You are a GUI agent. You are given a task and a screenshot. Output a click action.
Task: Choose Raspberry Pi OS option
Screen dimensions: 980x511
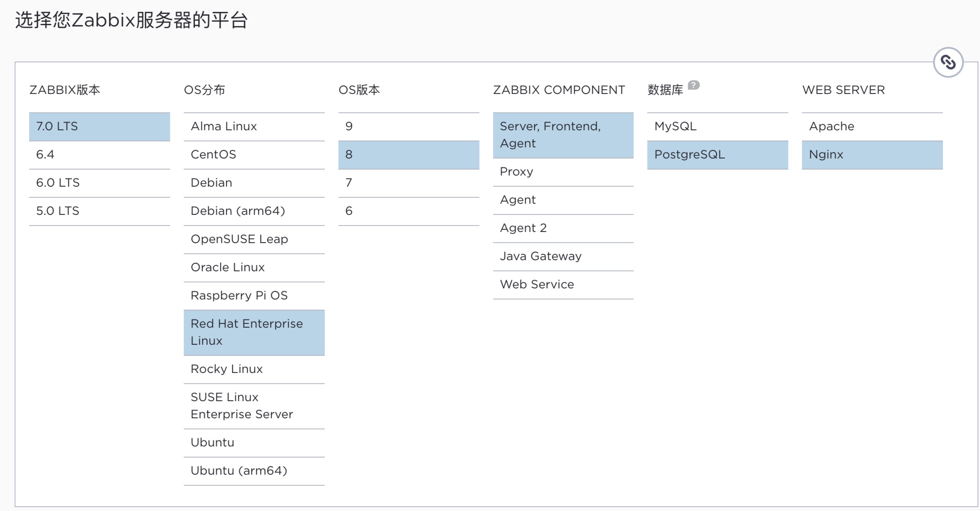254,296
